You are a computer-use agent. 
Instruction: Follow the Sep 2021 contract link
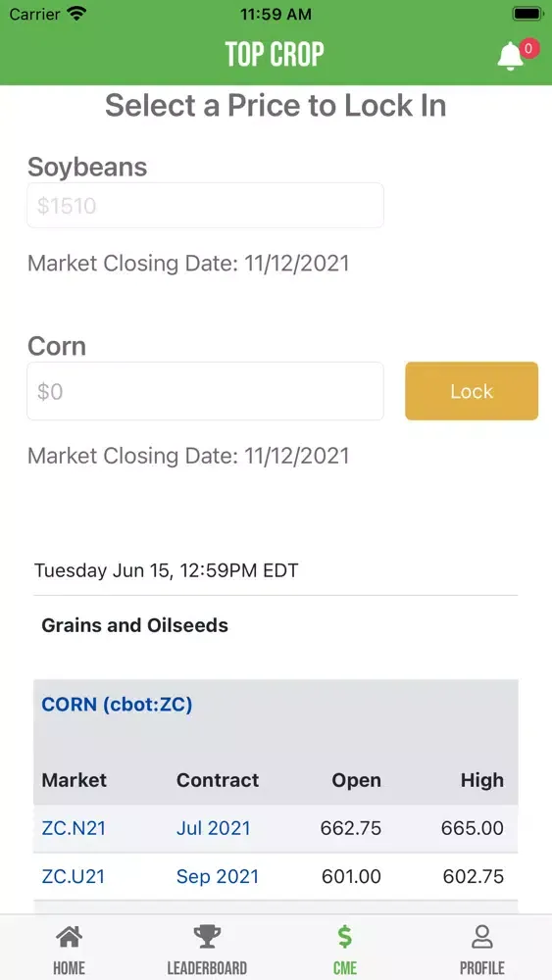pyautogui.click(x=218, y=876)
